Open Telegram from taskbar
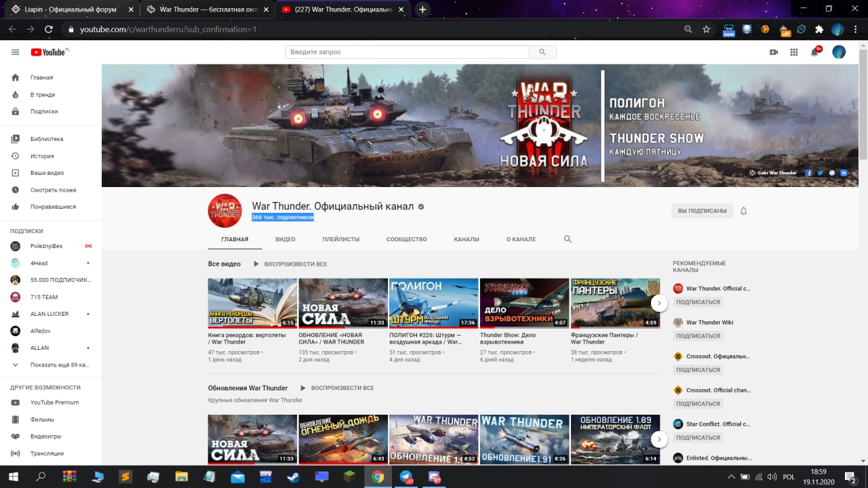 (x=406, y=476)
